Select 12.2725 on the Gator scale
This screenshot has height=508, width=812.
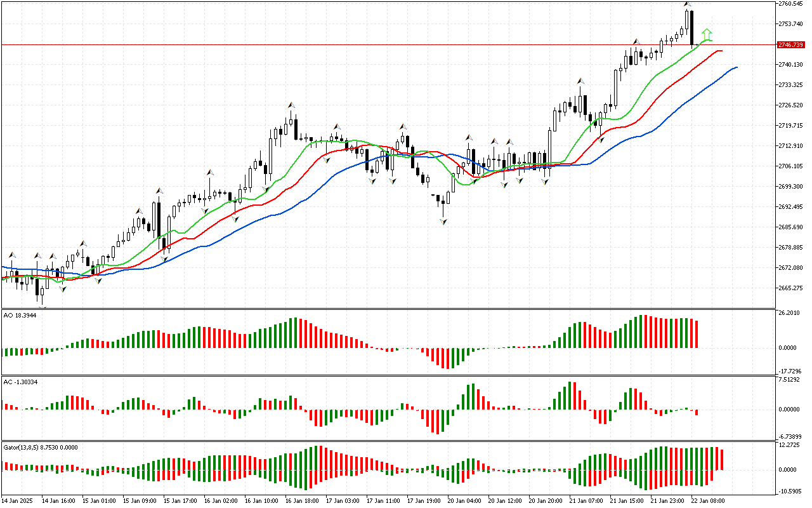(789, 446)
